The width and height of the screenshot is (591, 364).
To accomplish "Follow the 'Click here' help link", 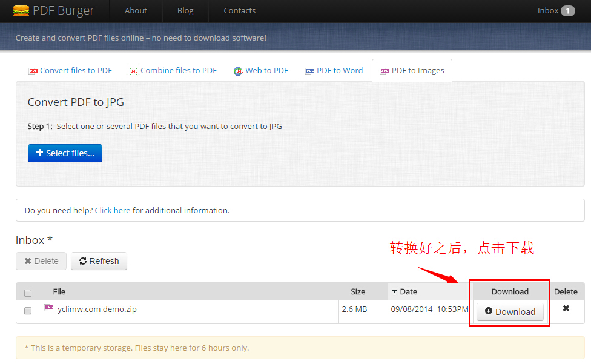I will [113, 211].
